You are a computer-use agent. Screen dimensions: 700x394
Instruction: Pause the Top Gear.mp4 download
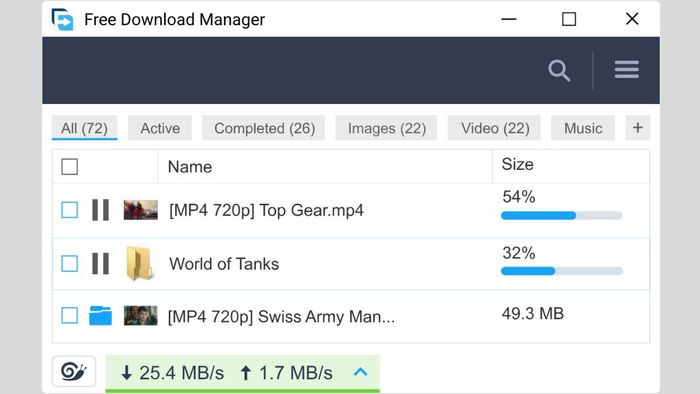click(x=100, y=210)
